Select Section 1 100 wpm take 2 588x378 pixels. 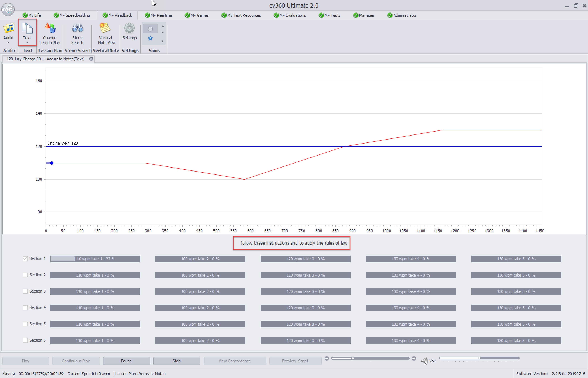click(x=200, y=259)
